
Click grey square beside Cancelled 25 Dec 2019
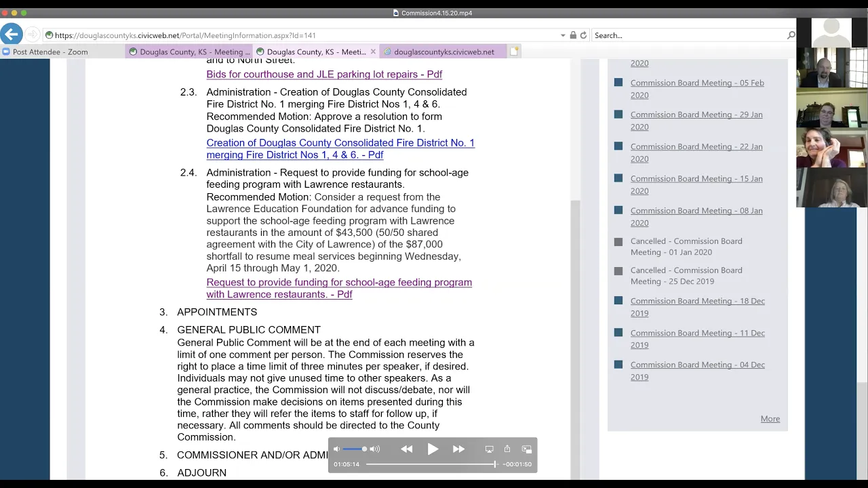pos(618,270)
